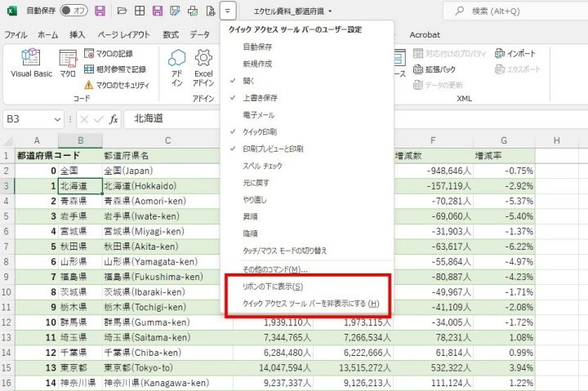Click the Print Preview icon in Quick Access
The width and height of the screenshot is (588, 391).
pyautogui.click(x=211, y=11)
